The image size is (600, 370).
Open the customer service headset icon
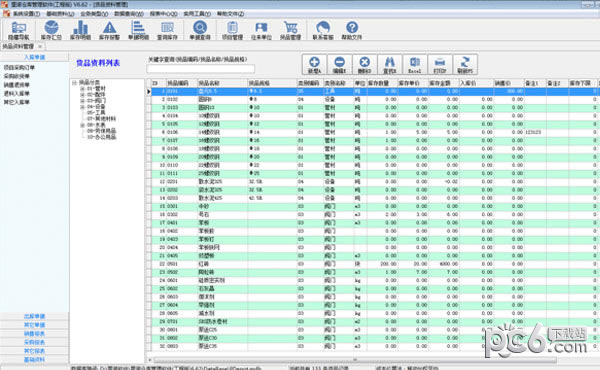[x=323, y=30]
